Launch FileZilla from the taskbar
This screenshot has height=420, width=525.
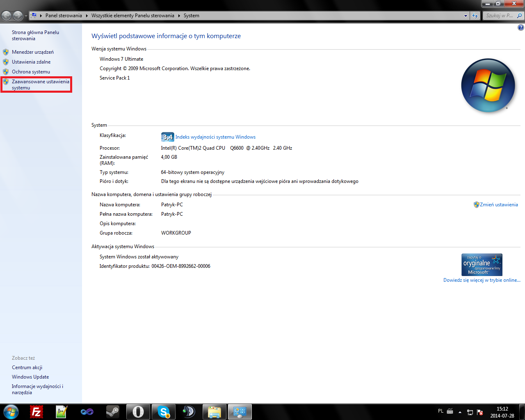37,412
